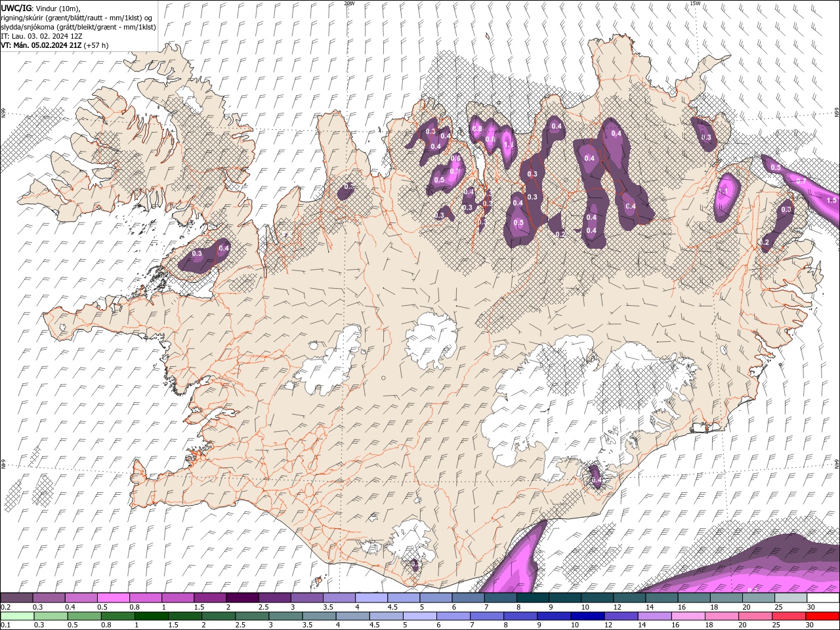Pick the violet 12 swatch in the lower legend
Screen dimensions: 840x630
[621, 616]
